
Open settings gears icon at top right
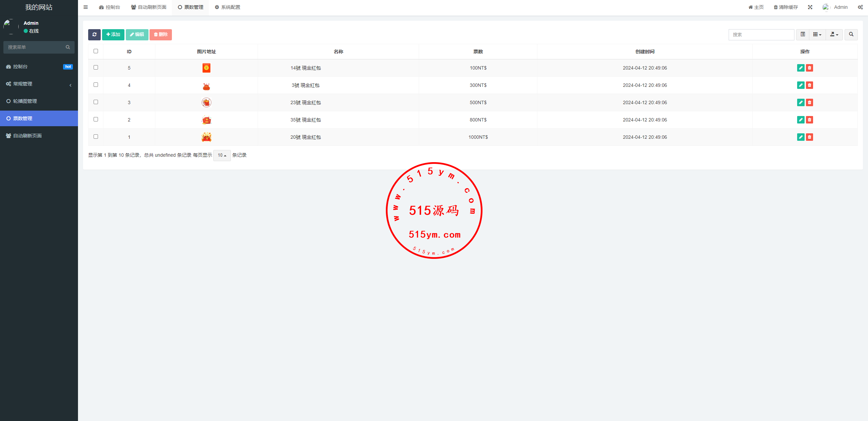[x=860, y=7]
